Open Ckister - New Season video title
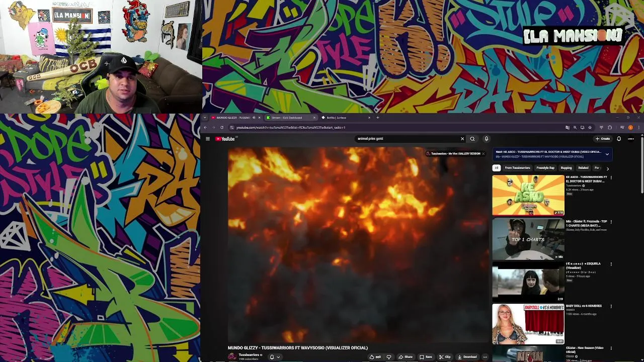 pos(585,349)
